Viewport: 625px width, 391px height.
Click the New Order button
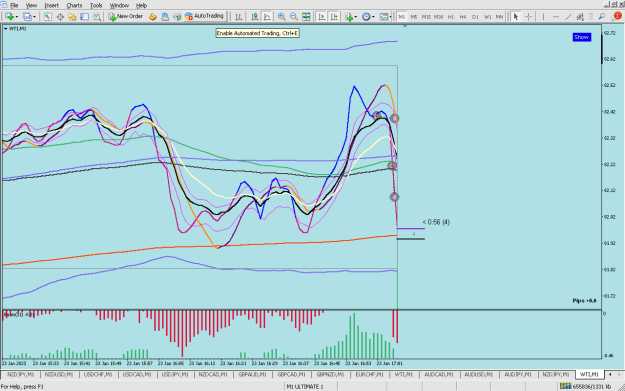125,16
